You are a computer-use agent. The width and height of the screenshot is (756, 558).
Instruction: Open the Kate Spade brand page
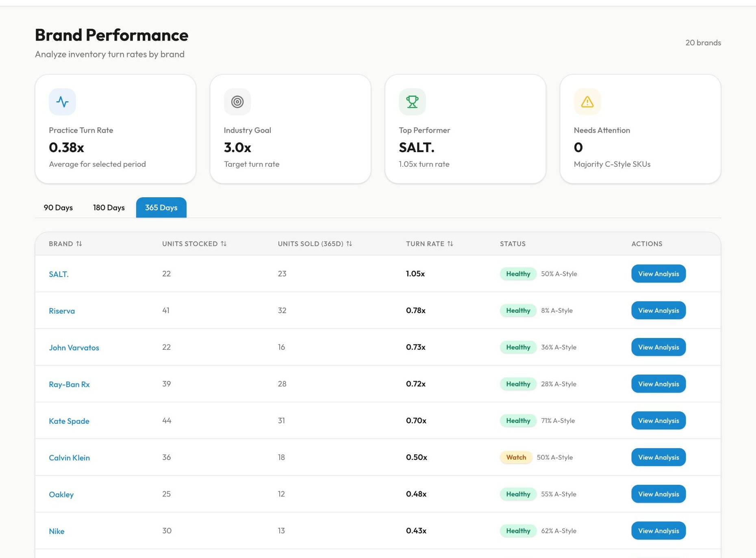[69, 421]
